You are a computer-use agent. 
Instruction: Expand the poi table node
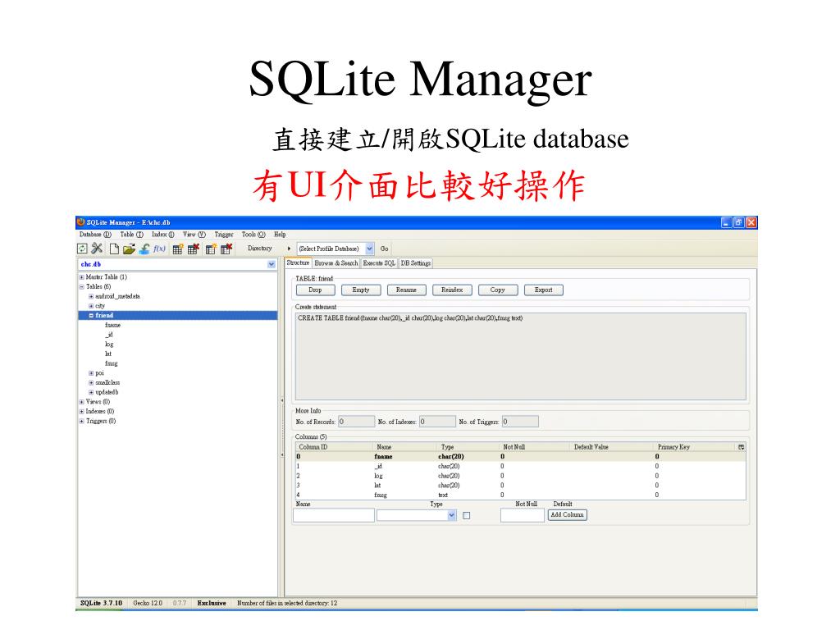coord(91,373)
